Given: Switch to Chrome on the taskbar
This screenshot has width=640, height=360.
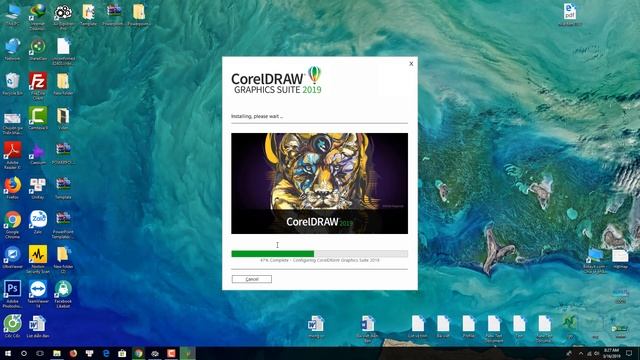Looking at the screenshot, I should point(139,353).
